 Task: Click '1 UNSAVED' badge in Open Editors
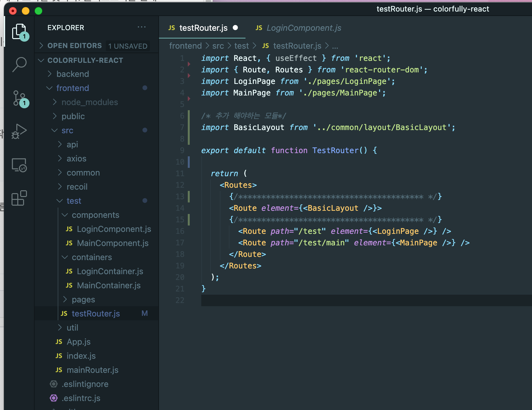pos(128,46)
